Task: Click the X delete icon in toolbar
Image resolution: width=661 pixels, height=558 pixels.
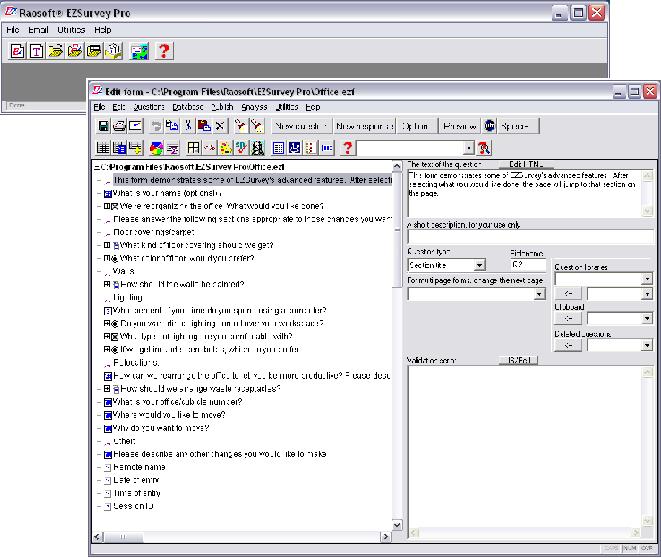Action: 220,126
